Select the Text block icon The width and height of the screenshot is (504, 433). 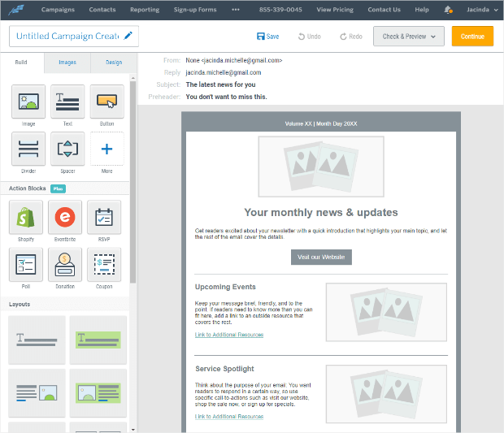67,102
